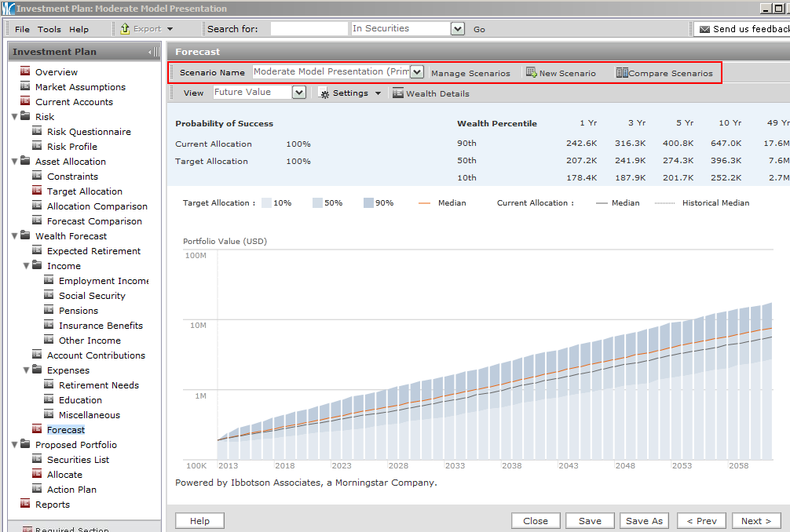The height and width of the screenshot is (532, 790).
Task: Click the Export icon in toolbar
Action: 125,29
